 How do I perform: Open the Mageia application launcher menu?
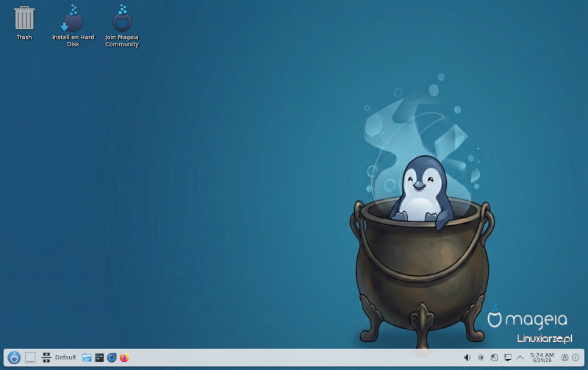point(14,357)
